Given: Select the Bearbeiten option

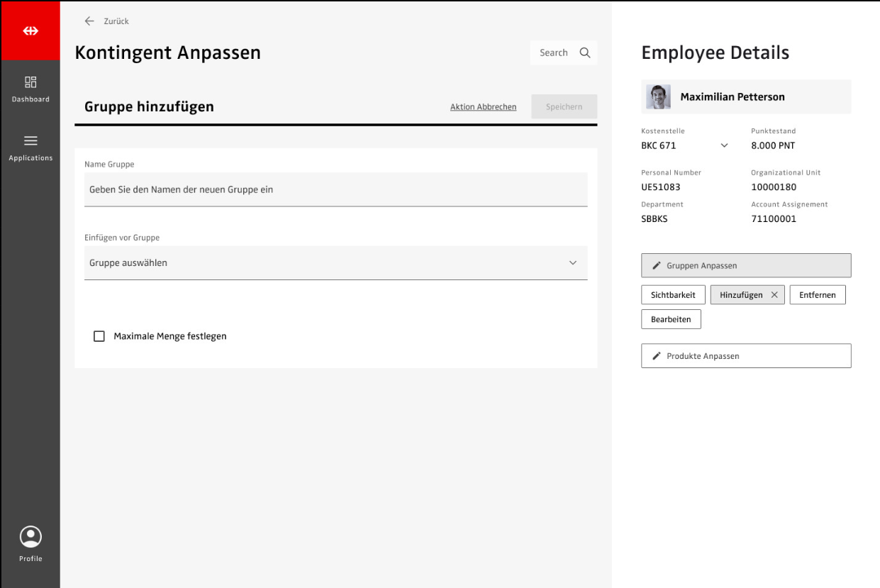Looking at the screenshot, I should 671,320.
